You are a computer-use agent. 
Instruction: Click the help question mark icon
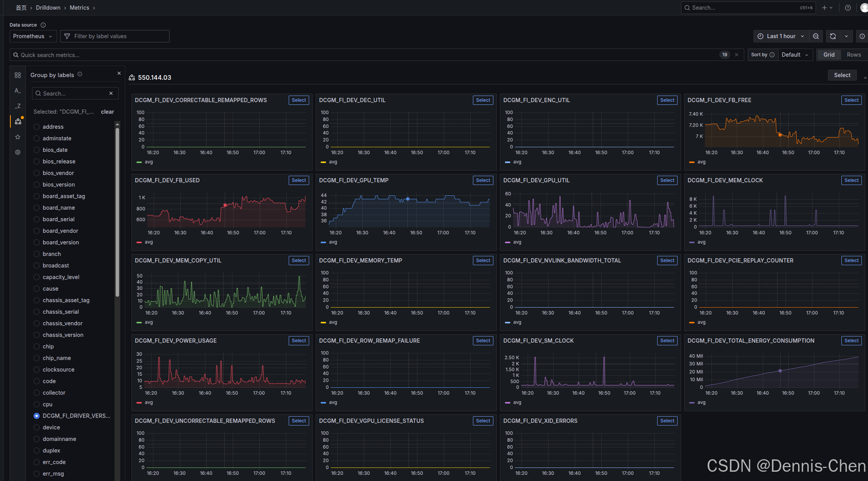(848, 8)
